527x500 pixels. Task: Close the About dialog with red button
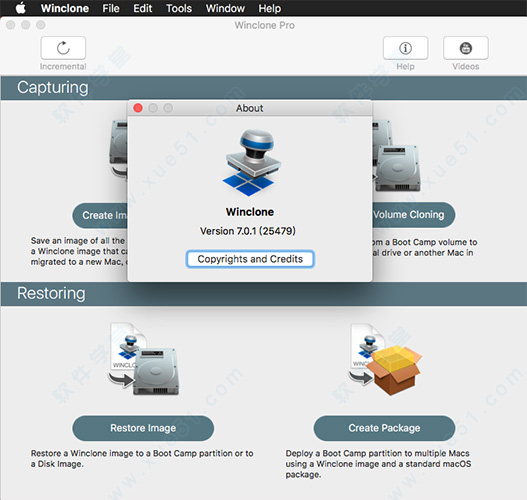tap(138, 108)
